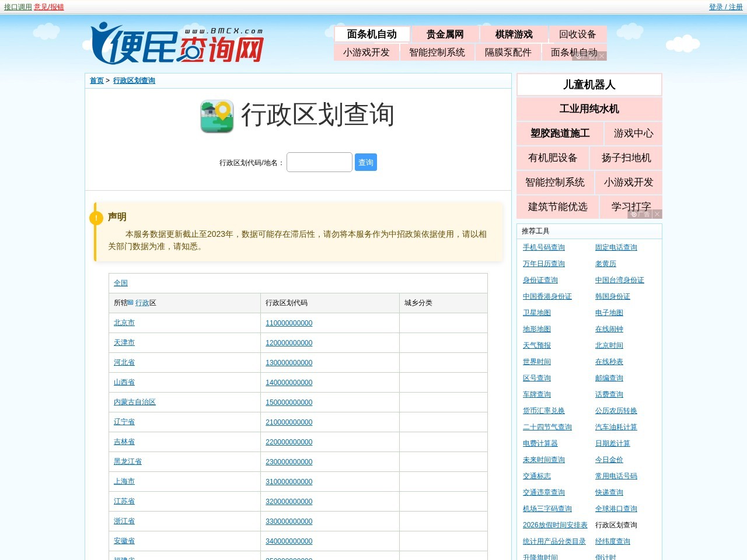Click 全国 link in table

pyautogui.click(x=121, y=283)
